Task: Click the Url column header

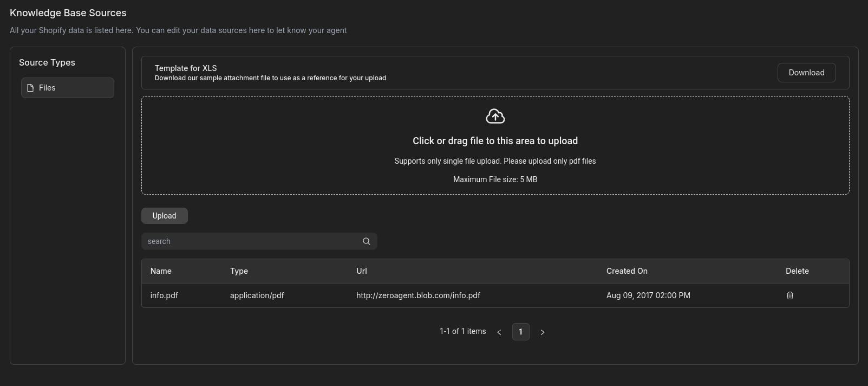Action: coord(362,271)
